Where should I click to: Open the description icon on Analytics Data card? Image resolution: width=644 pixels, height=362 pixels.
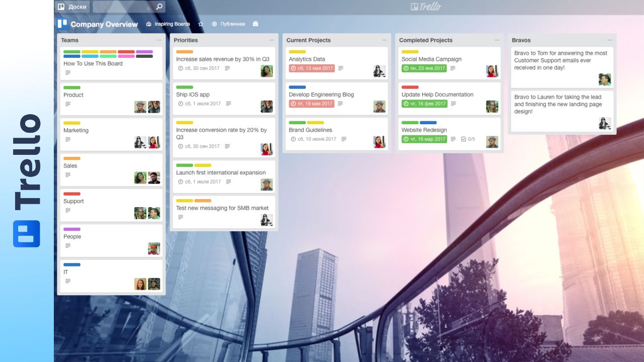click(x=342, y=69)
